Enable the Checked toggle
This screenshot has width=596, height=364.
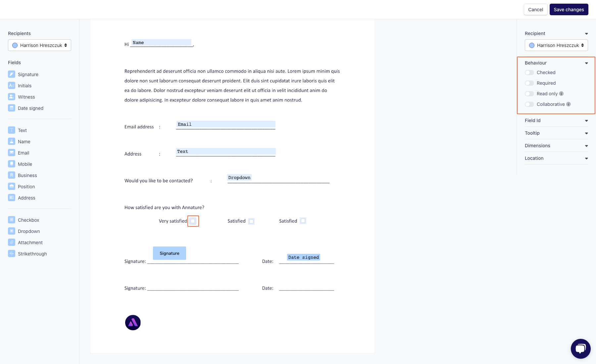click(x=529, y=72)
